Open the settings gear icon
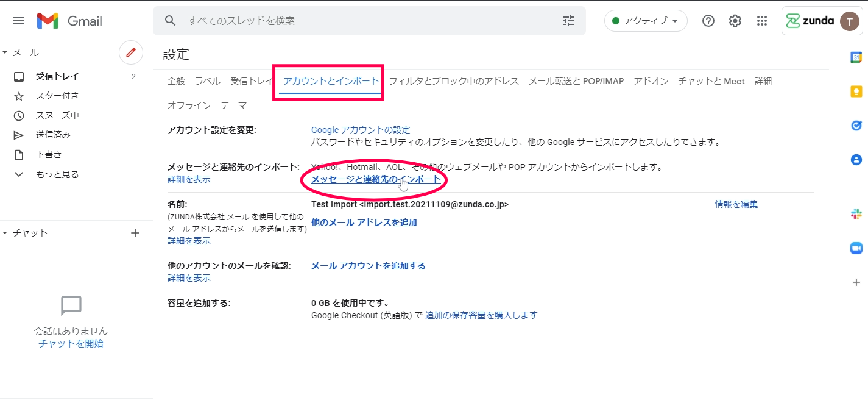Screen dimensions: 868x403 [735, 21]
